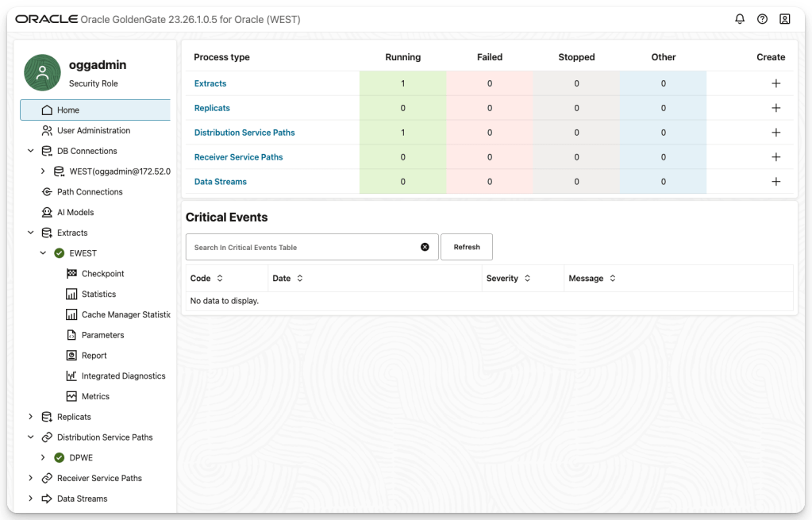The height and width of the screenshot is (520, 812).
Task: Click plus icon to create Extract
Action: (775, 83)
